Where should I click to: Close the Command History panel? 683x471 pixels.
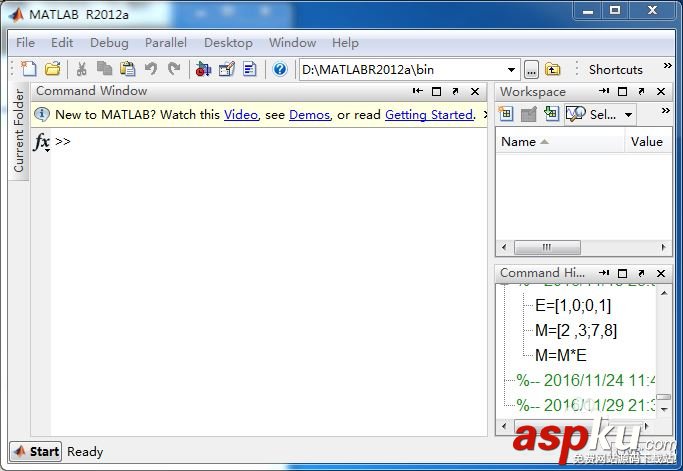pyautogui.click(x=661, y=273)
